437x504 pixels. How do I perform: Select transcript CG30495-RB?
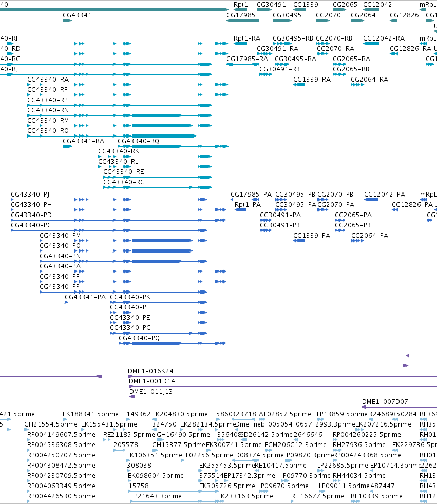coord(293,38)
